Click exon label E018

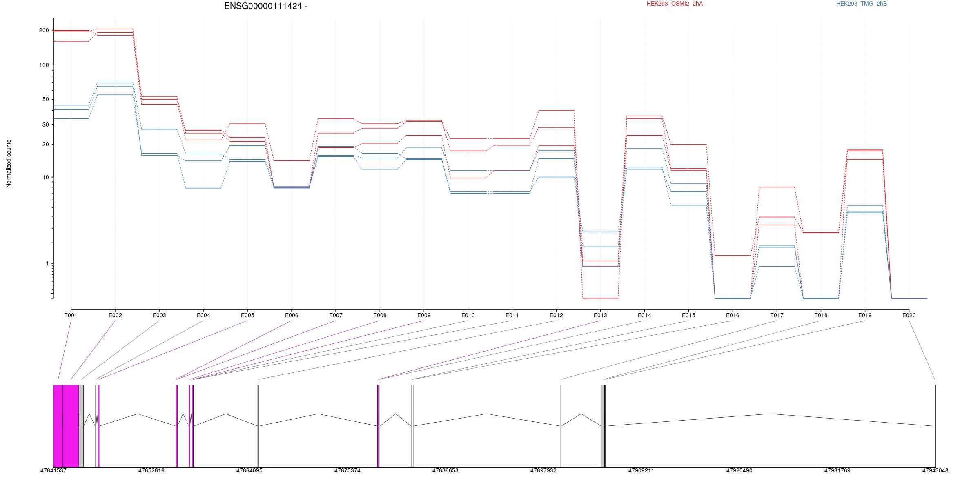(821, 315)
